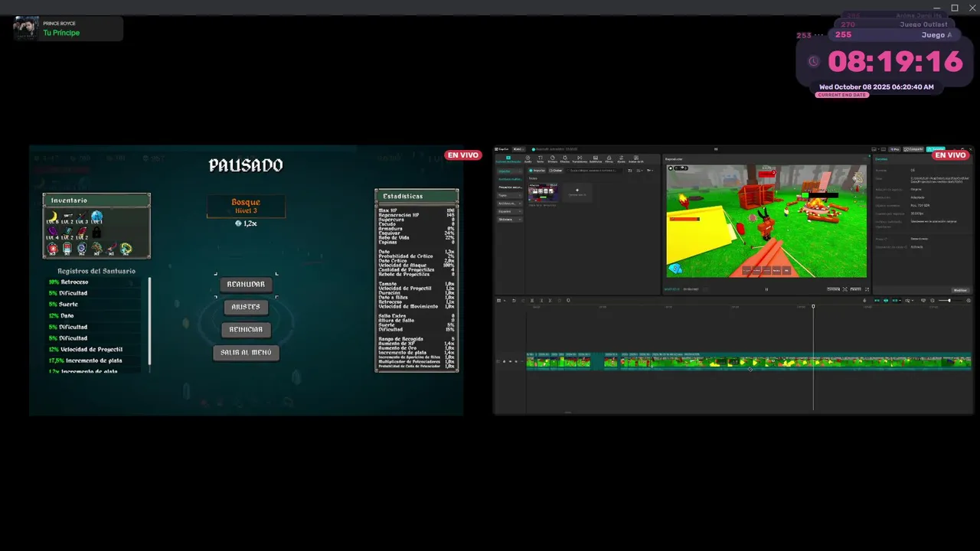Open the Subtítulos panel in CapCut
Viewport: 980px width, 551px height.
(x=596, y=159)
